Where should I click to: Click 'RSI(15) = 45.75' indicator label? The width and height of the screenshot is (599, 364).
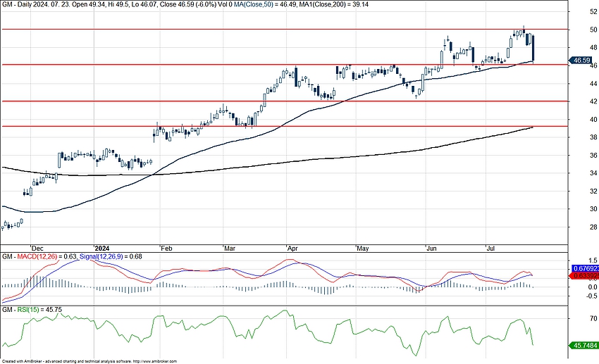point(39,310)
